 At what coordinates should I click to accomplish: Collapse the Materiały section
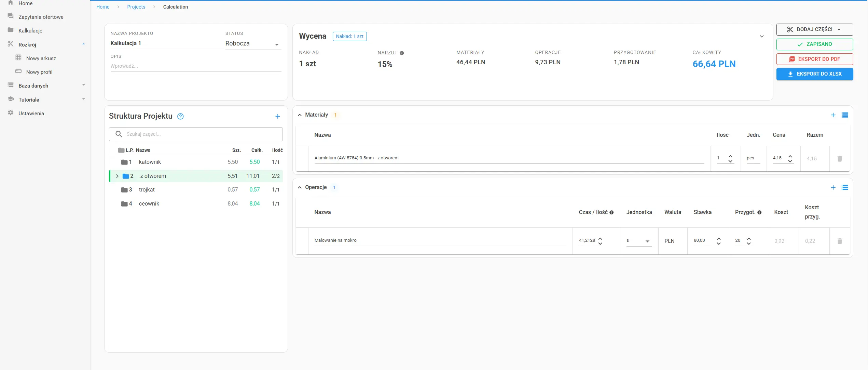click(300, 115)
